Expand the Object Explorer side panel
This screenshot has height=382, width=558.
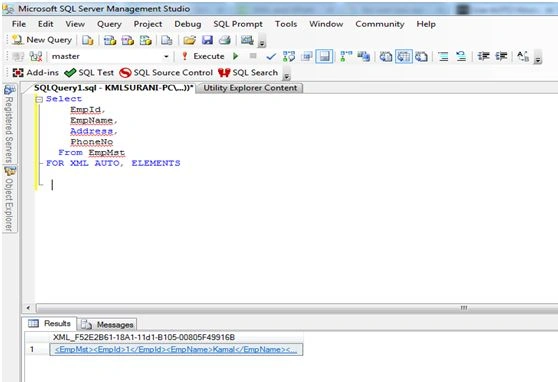coord(10,198)
